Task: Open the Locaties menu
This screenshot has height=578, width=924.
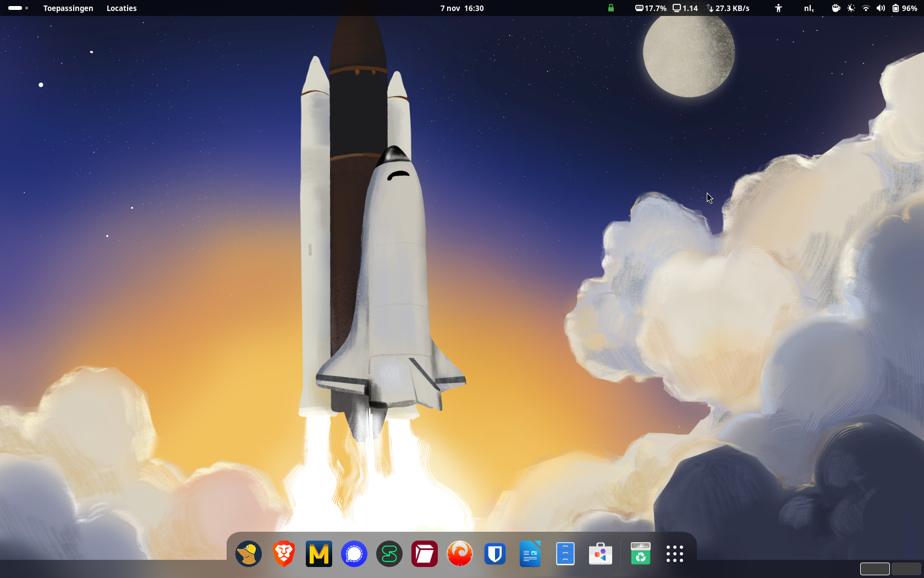Action: pos(122,8)
